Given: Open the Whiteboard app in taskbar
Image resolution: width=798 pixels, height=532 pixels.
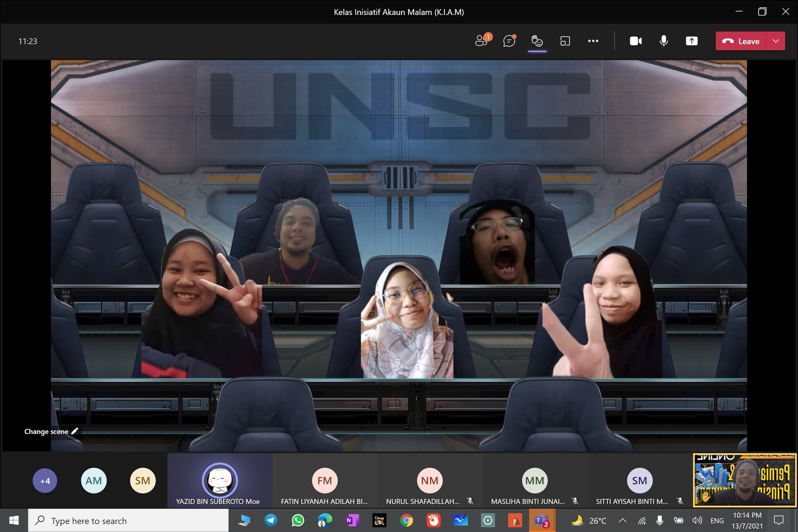Looking at the screenshot, I should tap(461, 521).
